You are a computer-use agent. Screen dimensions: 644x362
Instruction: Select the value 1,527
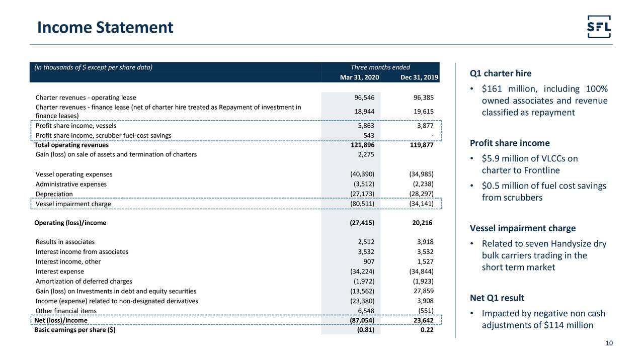[x=425, y=261]
